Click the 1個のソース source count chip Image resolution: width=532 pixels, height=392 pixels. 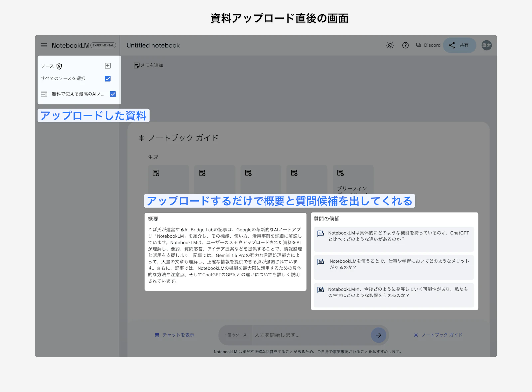[236, 335]
